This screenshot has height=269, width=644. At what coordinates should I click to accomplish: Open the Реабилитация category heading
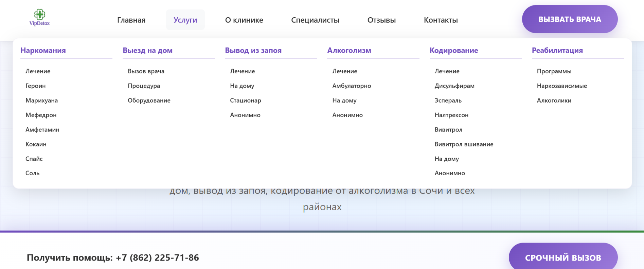[x=557, y=50]
